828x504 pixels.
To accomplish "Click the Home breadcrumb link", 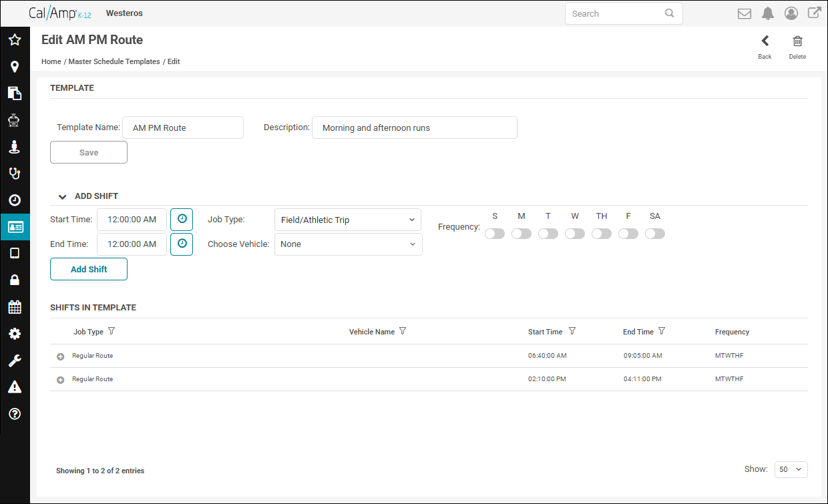I will [x=51, y=61].
